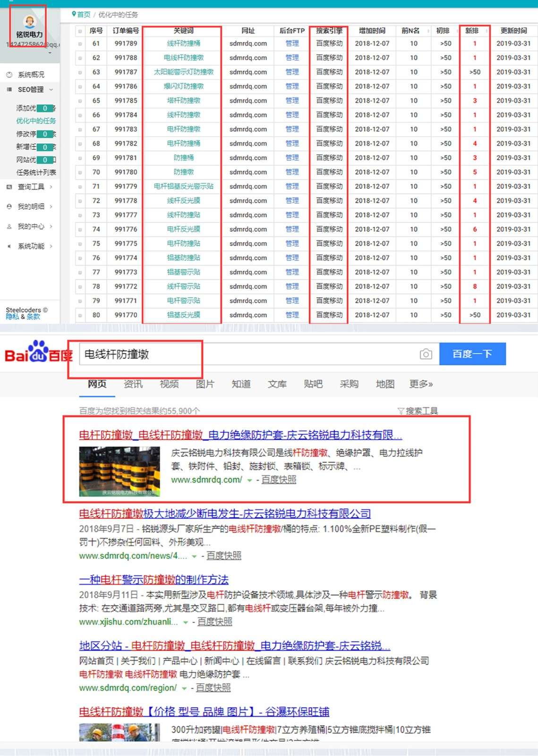Viewport: 538px width, 756px height.
Task: Click the location pin icon beside 首页 breadcrumb
Action: pos(74,14)
